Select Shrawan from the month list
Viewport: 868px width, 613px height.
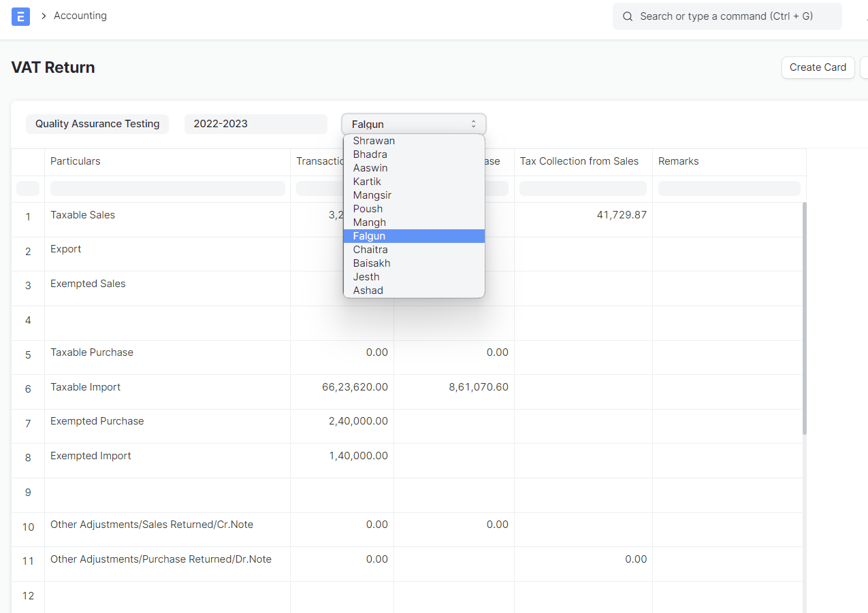tap(374, 141)
